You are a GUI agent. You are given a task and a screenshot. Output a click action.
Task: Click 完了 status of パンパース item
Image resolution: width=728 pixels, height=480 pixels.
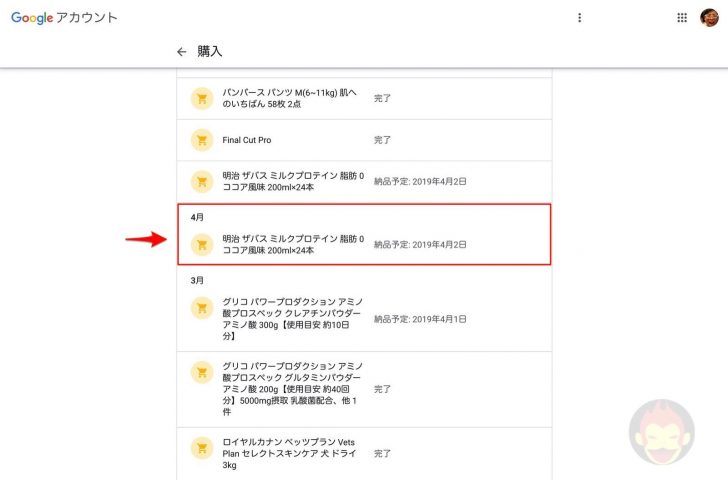(x=382, y=98)
